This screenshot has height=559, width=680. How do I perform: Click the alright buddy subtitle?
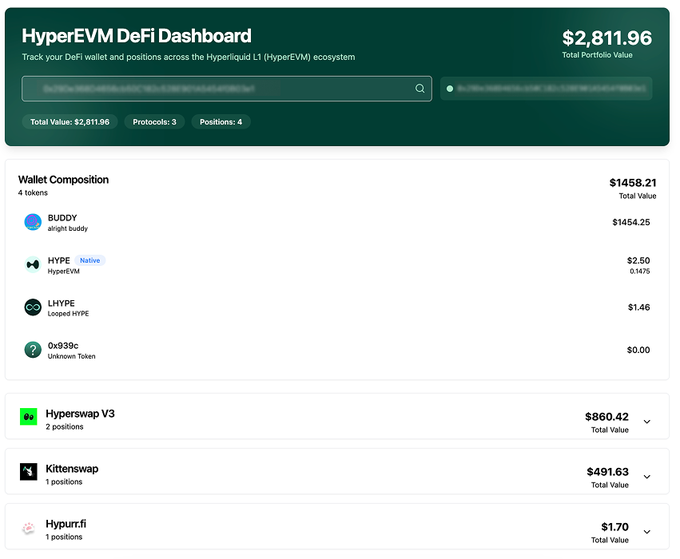68,229
